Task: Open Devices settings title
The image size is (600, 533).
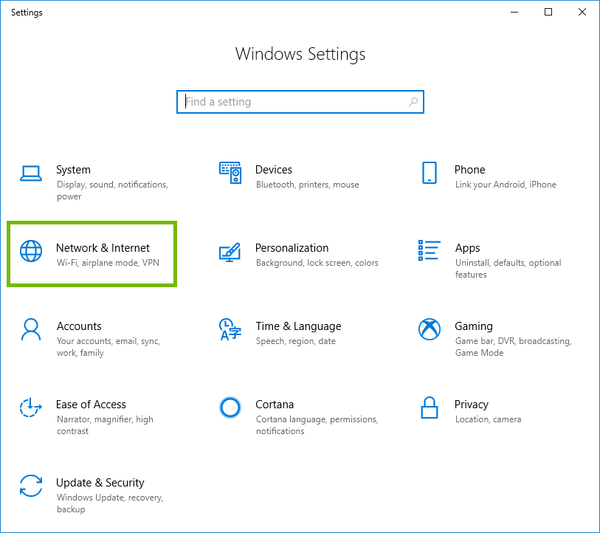Action: [274, 170]
